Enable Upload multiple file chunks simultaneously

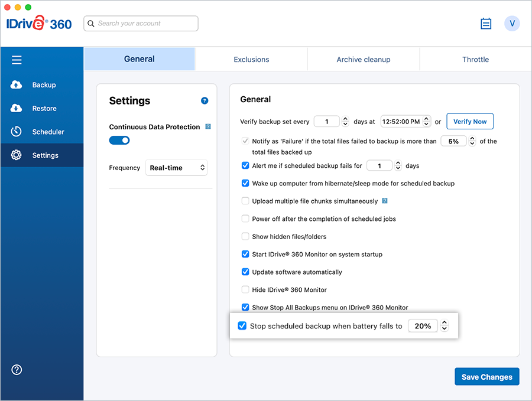click(x=245, y=201)
